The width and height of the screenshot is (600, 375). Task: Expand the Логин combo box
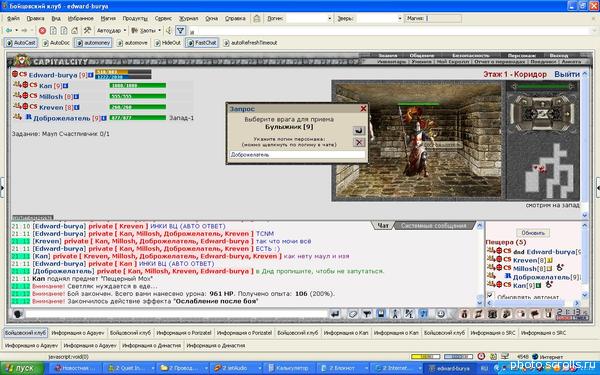tap(329, 18)
